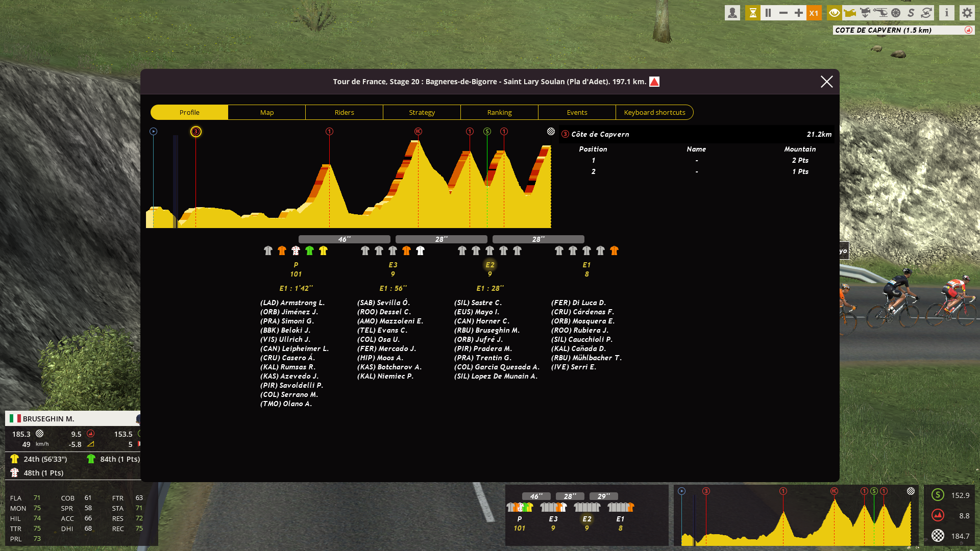Open settings gear icon

pyautogui.click(x=967, y=13)
